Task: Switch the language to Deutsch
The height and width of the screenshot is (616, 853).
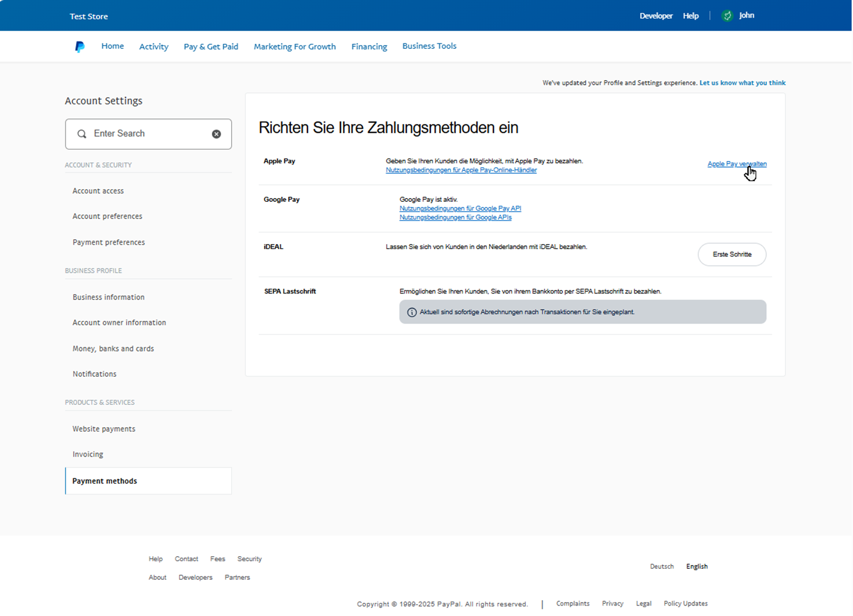Action: [661, 567]
